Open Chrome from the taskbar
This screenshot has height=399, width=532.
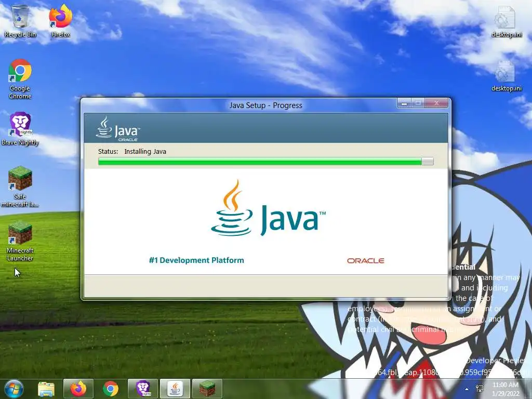[x=111, y=389]
